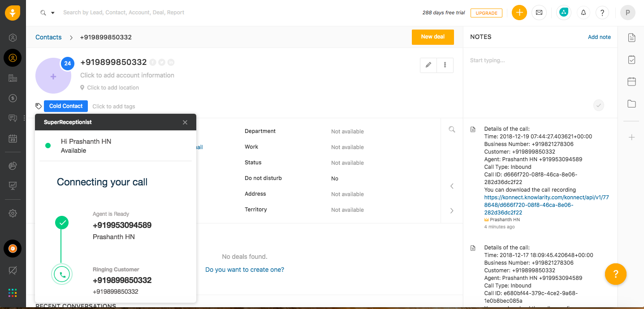The image size is (644, 309).
Task: Click Status Not available value
Action: pos(347,163)
